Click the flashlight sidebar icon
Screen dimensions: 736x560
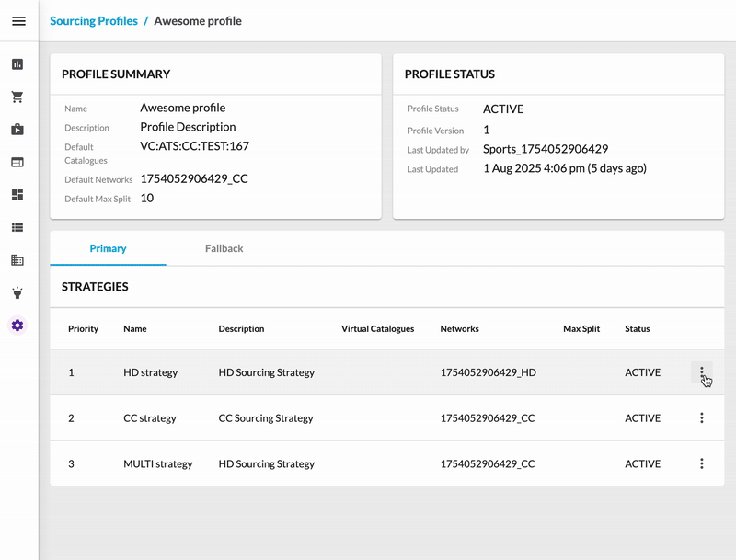17,292
